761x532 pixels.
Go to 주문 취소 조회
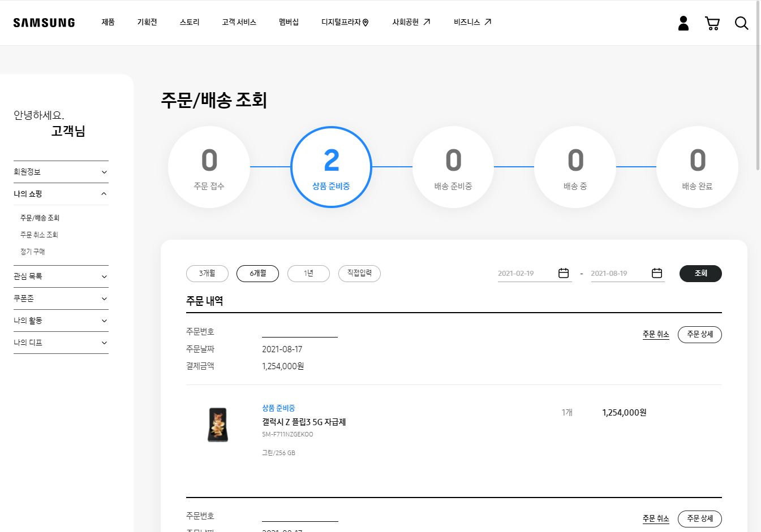click(39, 235)
